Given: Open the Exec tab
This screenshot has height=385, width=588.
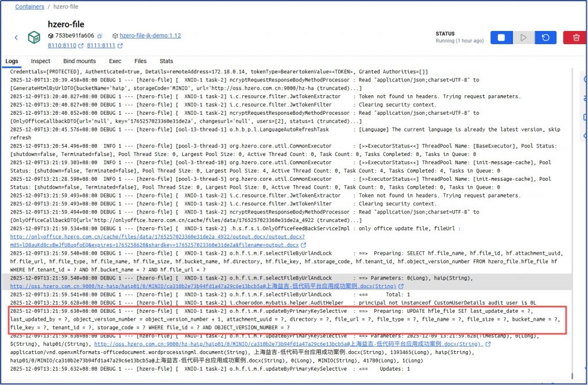Looking at the screenshot, I should [x=115, y=61].
